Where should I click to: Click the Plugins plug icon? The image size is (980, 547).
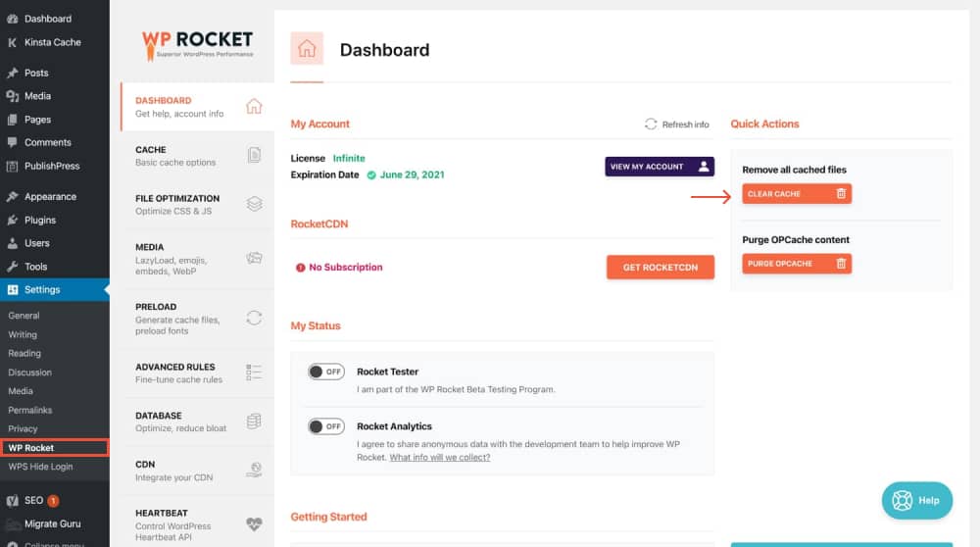click(13, 220)
